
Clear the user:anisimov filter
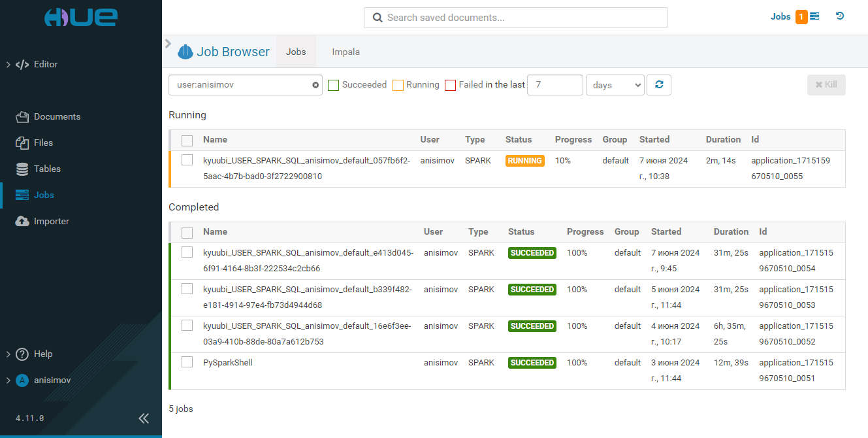tap(315, 85)
